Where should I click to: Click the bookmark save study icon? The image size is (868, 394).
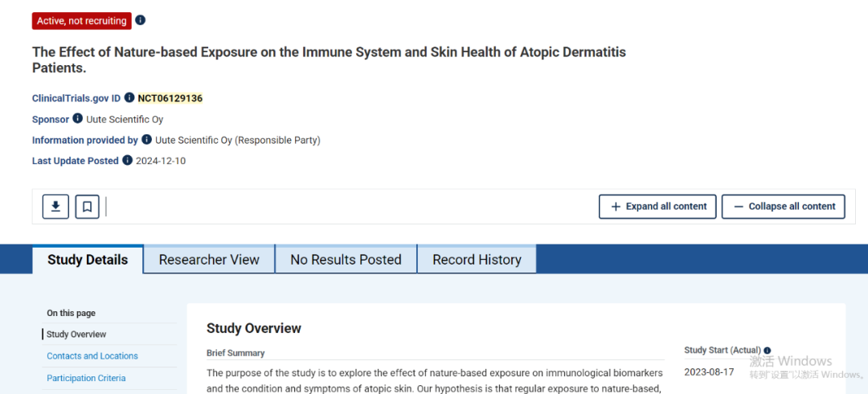(x=87, y=207)
